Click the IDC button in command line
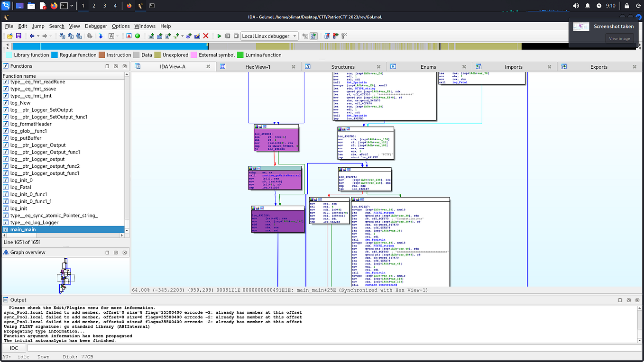This screenshot has height=362, width=644. (x=14, y=348)
